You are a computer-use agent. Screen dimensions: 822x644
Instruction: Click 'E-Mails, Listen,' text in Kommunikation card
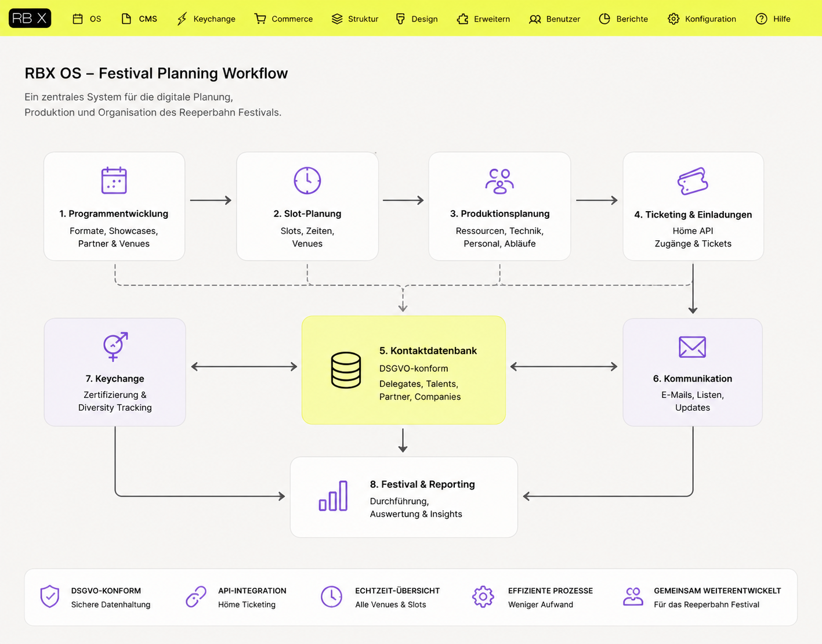tap(693, 395)
